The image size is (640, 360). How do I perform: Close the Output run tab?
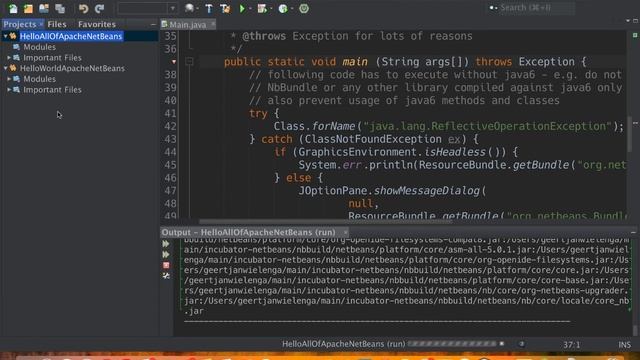pyautogui.click(x=345, y=232)
